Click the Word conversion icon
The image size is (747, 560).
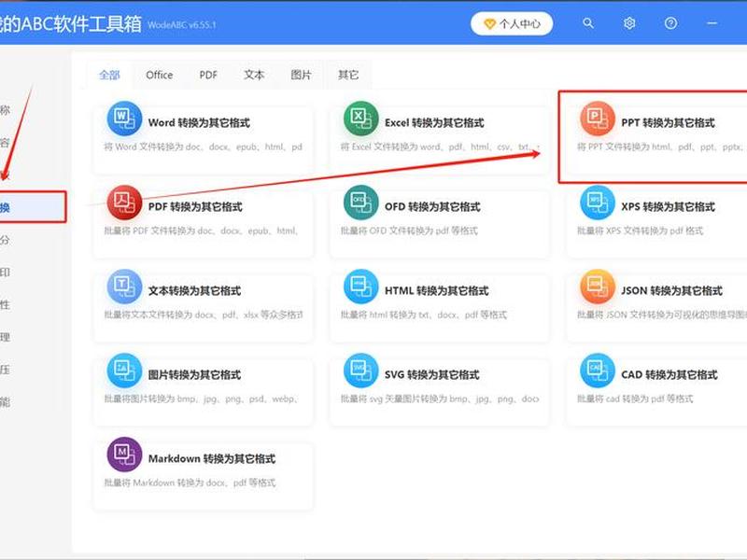pos(124,119)
